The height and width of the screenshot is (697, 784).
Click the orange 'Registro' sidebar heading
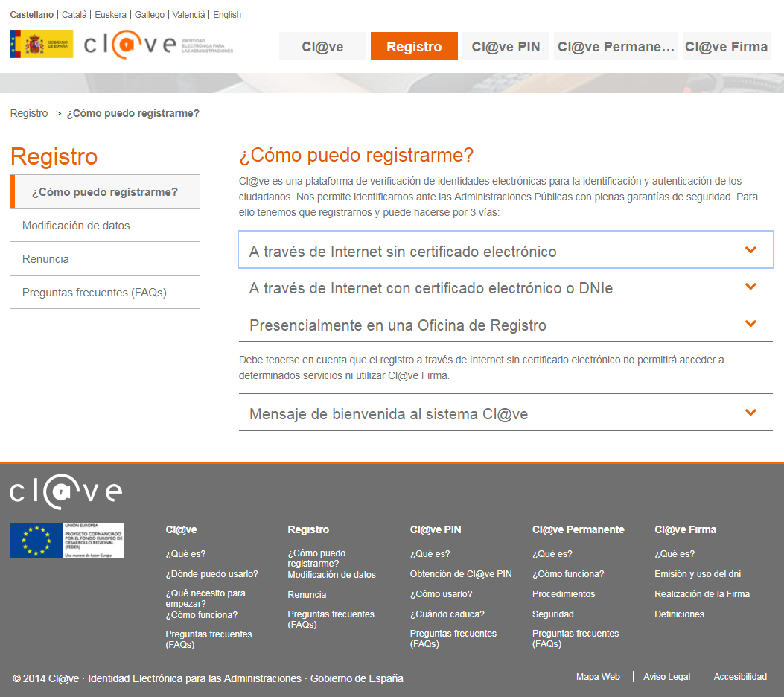click(x=54, y=156)
